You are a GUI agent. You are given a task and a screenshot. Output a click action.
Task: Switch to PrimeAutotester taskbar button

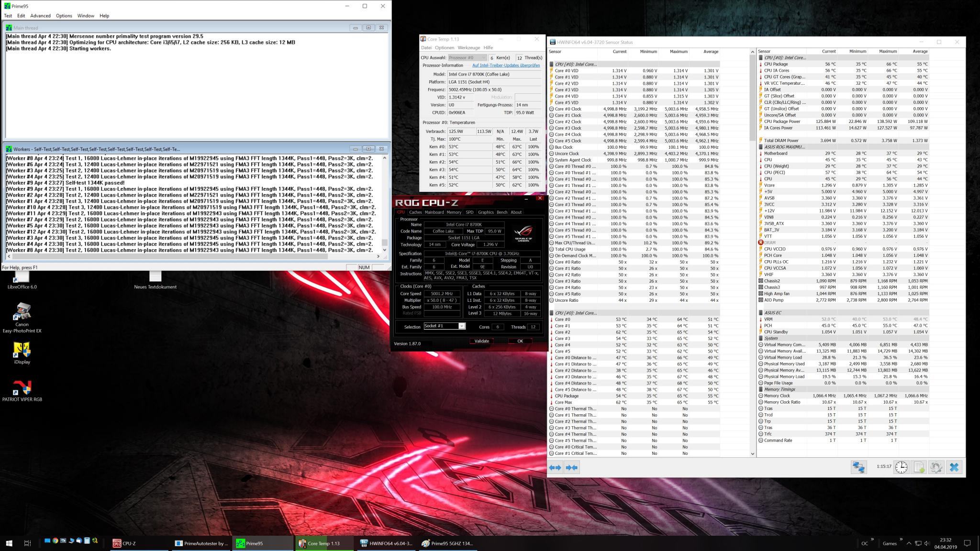[201, 543]
